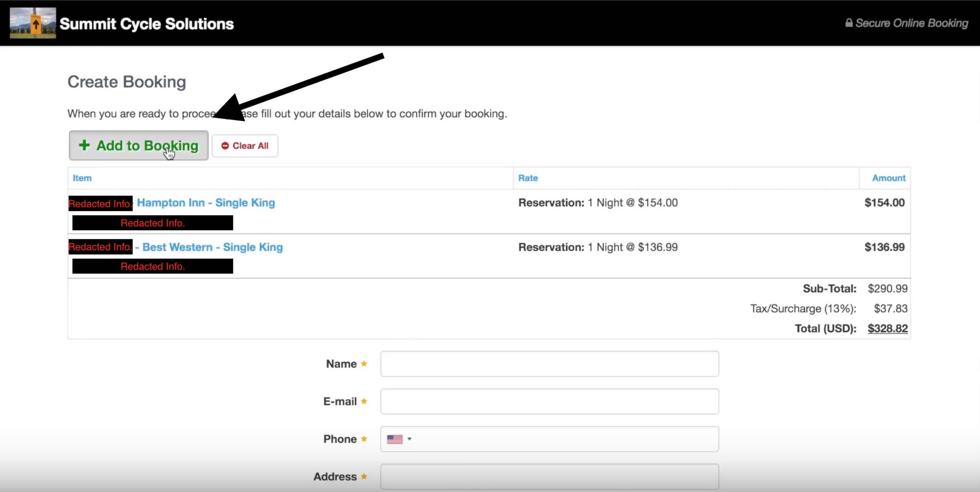Click the Secure Online Booking lock icon
This screenshot has width=980, height=492.
click(x=849, y=23)
